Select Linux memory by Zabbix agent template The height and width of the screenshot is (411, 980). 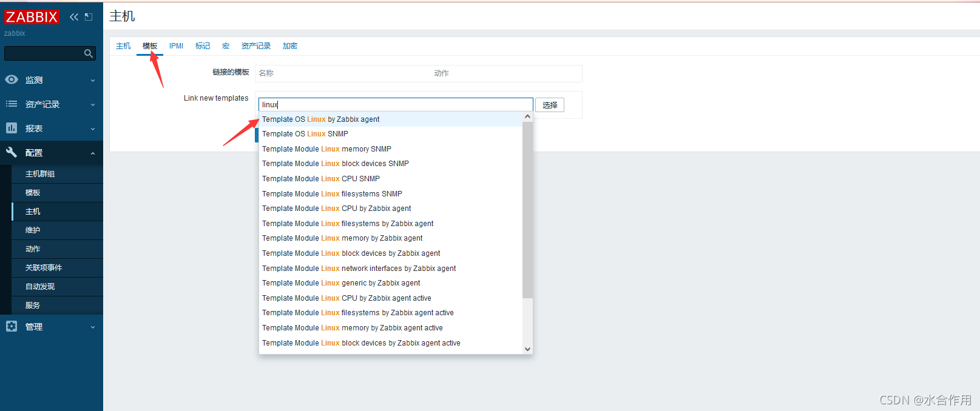point(391,238)
